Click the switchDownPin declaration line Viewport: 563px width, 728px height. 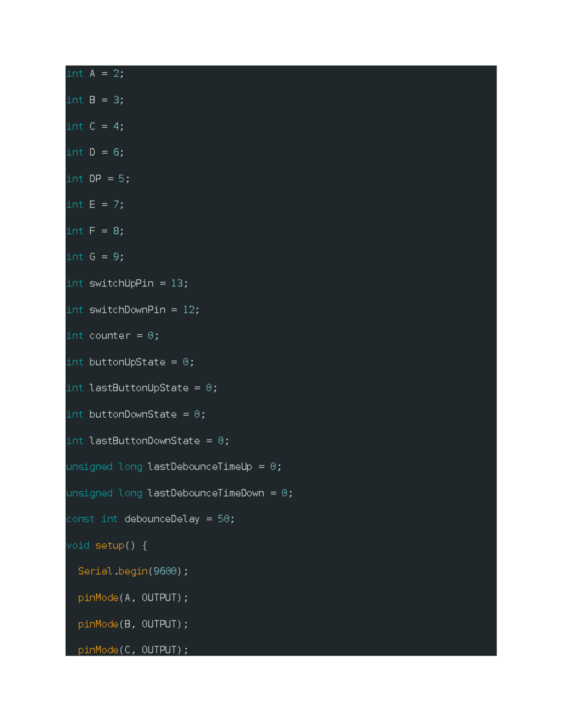(133, 310)
